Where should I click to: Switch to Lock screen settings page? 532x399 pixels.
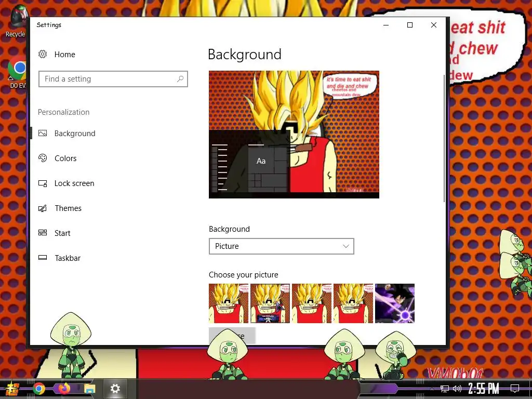coord(74,183)
